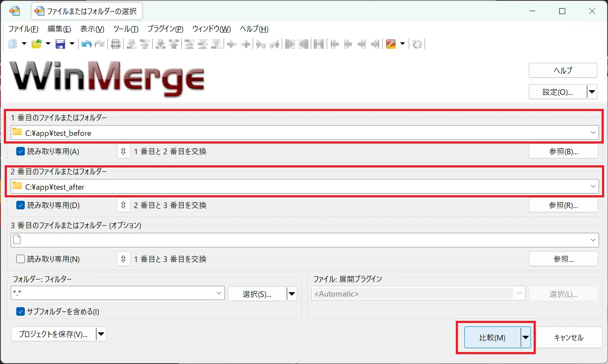Screen dimensions: 608x364
Task: Click the Copy Left toolbar icon
Action: tap(245, 44)
